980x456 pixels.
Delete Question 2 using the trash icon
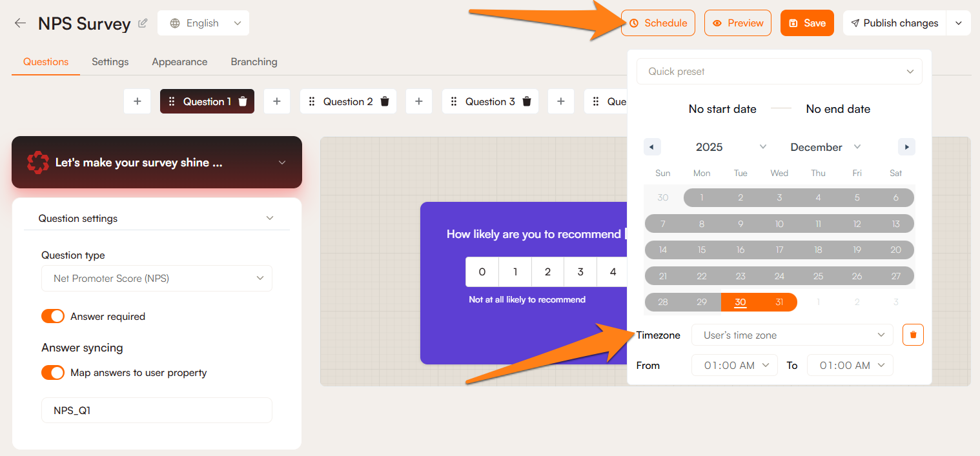(x=385, y=101)
